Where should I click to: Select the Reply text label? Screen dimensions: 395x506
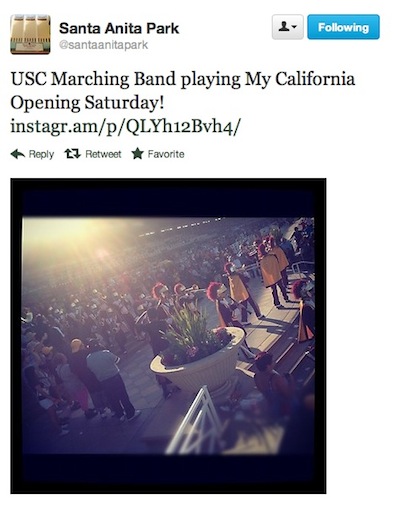(41, 154)
